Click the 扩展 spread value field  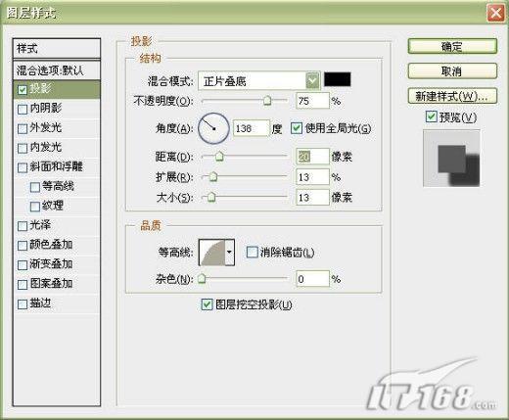(x=312, y=177)
